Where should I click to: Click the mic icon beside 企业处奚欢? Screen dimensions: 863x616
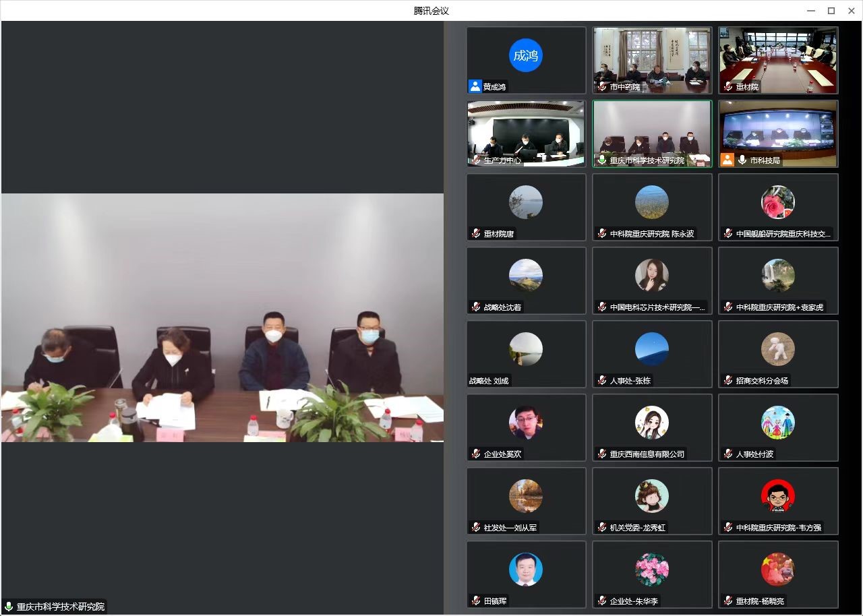pyautogui.click(x=475, y=454)
